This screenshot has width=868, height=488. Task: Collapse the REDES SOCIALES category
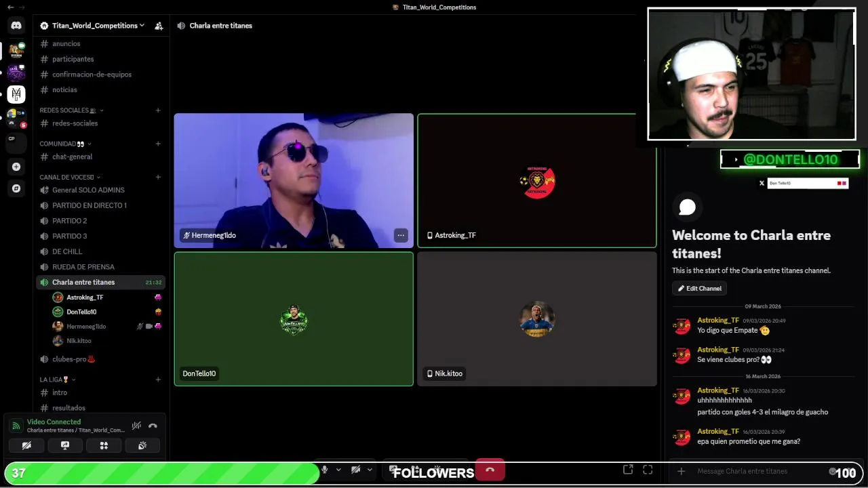point(71,110)
